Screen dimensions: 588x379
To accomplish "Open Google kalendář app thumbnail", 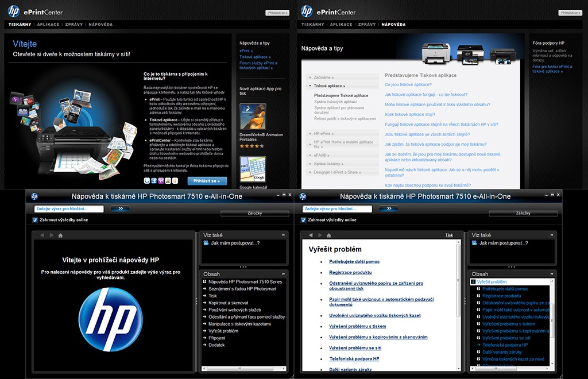I will coord(253,169).
